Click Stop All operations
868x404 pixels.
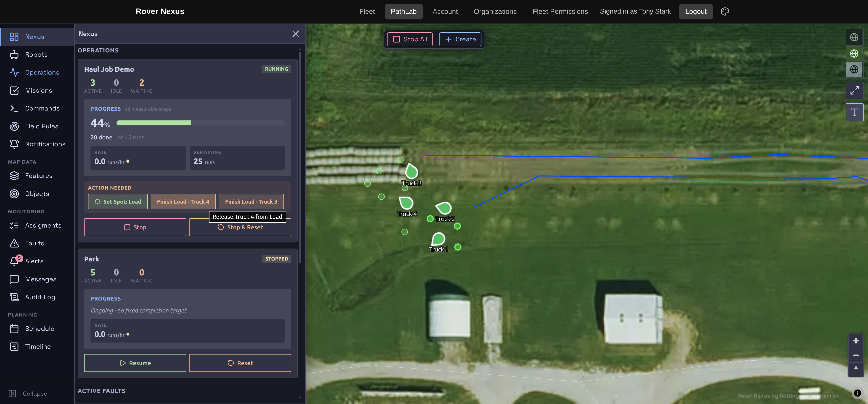click(x=410, y=39)
